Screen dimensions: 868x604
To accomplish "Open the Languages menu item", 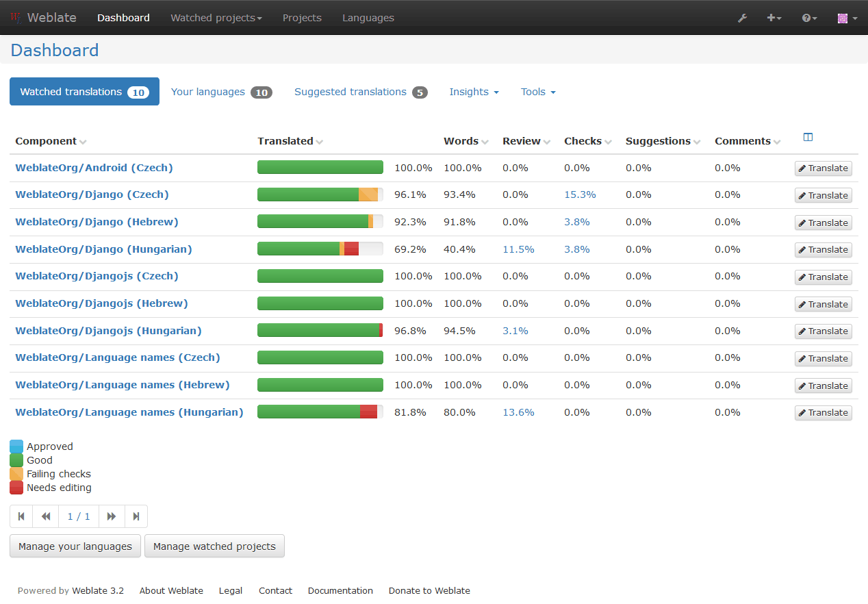I will 368,18.
